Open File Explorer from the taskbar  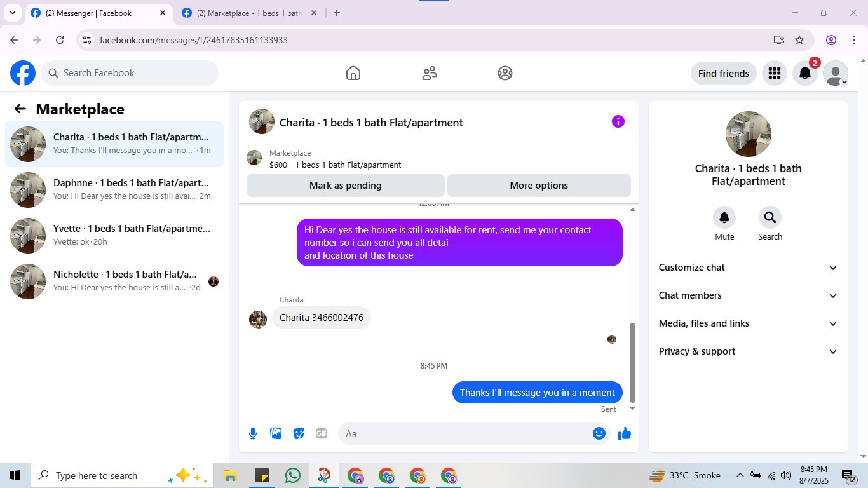pos(230,475)
